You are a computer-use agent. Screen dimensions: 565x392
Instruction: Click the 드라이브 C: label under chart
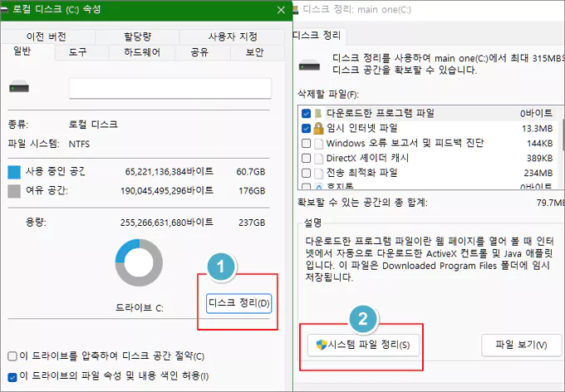click(x=140, y=308)
